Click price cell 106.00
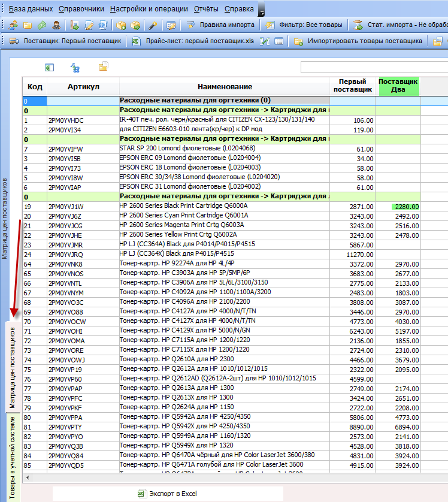The height and width of the screenshot is (502, 448). click(x=353, y=120)
